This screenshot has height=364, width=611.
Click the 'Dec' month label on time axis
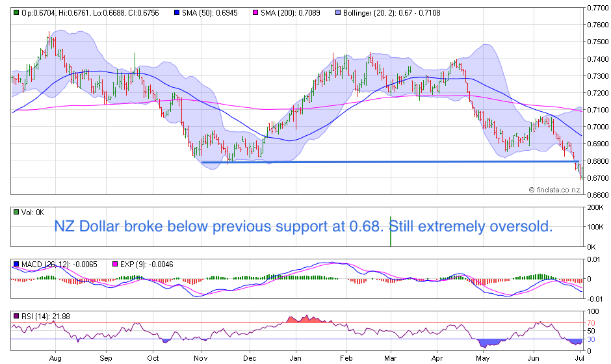(x=250, y=358)
